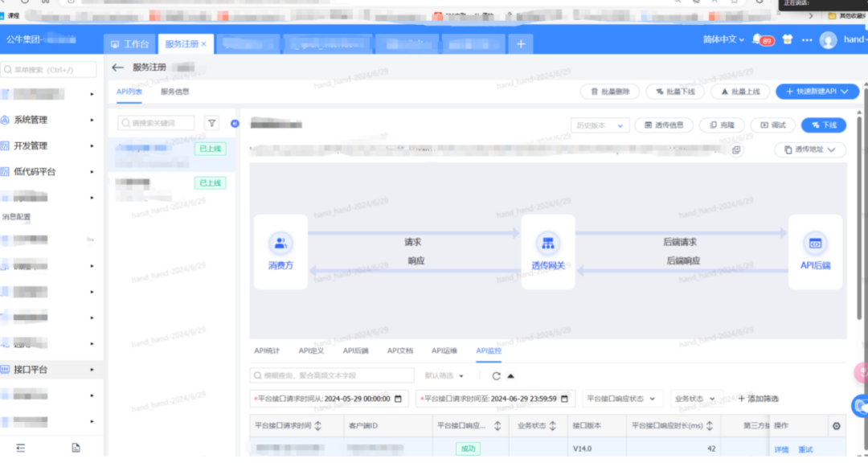The height and width of the screenshot is (467, 868).
Task: Sort by 平台接口请求时间 column
Action: tap(317, 426)
